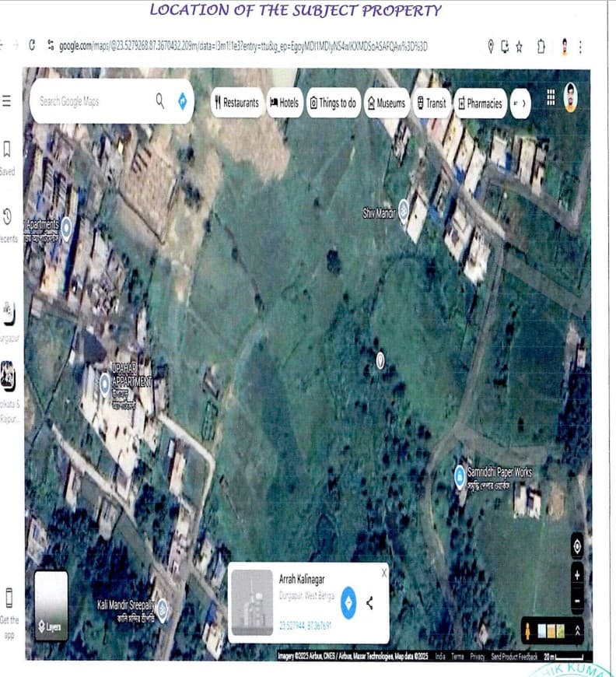
Task: Close the Arrah Kalinagar place card
Action: pyautogui.click(x=384, y=573)
